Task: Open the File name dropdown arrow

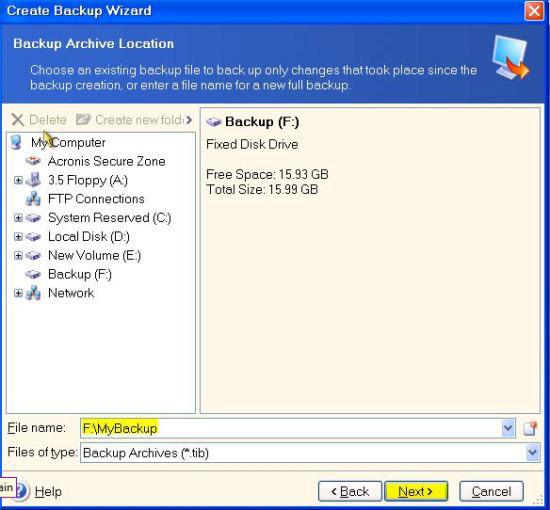Action: coord(508,428)
